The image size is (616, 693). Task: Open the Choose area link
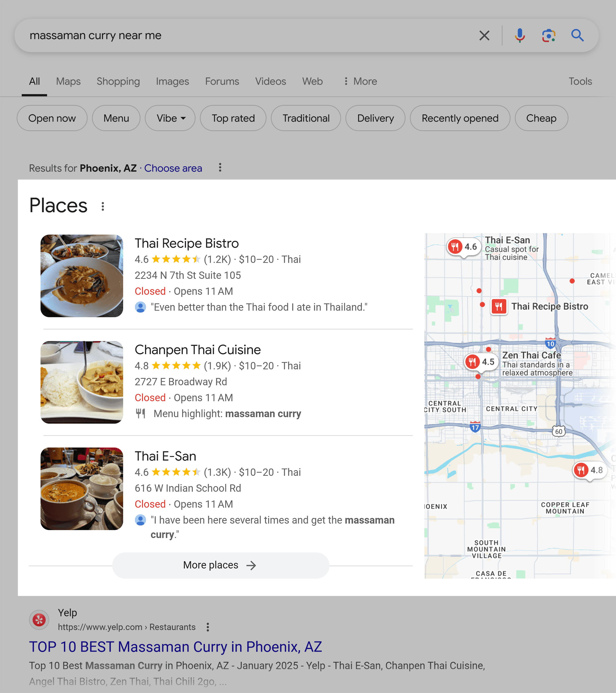coord(173,168)
